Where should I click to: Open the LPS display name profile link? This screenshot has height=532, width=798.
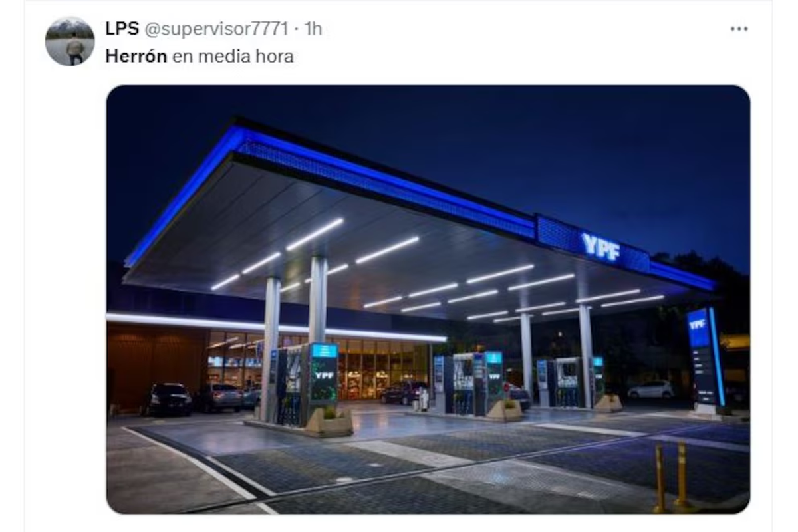click(122, 29)
